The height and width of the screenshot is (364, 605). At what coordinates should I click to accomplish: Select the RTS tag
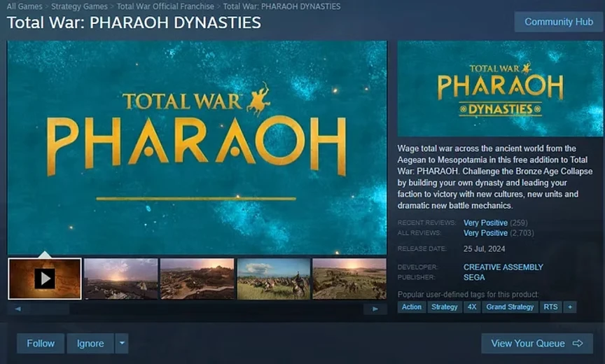coord(550,307)
